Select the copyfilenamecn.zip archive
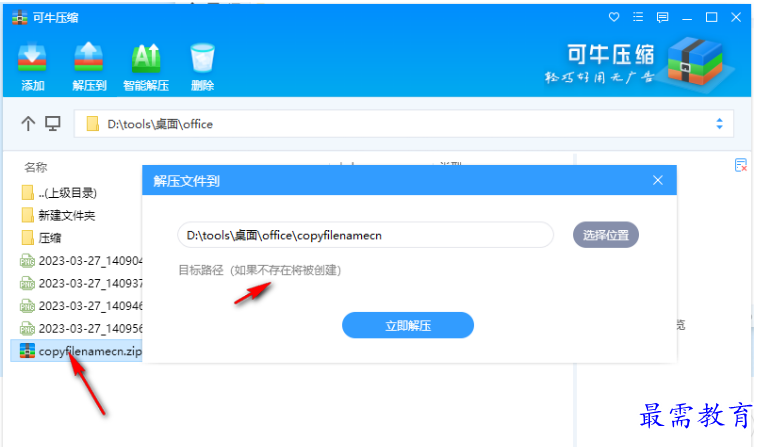The height and width of the screenshot is (447, 761). tap(77, 351)
